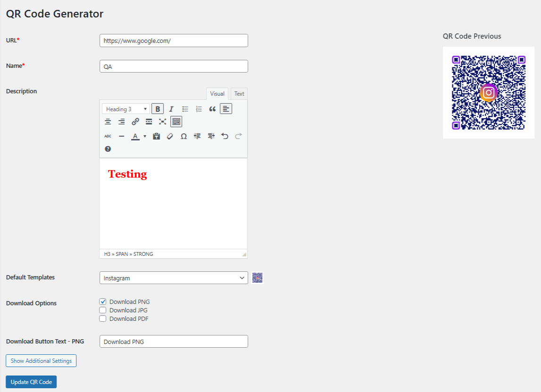The image size is (541, 392).
Task: Open the Heading 3 format dropdown
Action: coord(126,109)
